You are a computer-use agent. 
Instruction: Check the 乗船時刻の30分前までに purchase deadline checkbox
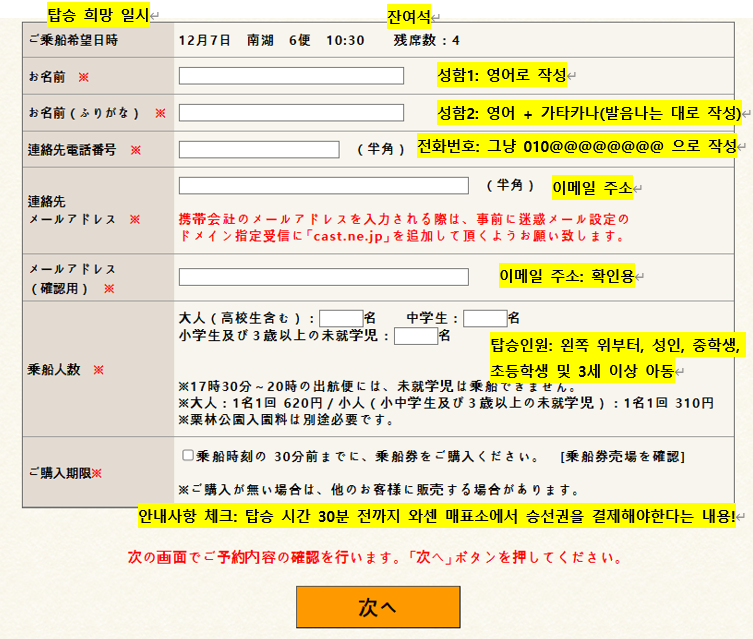click(x=188, y=455)
